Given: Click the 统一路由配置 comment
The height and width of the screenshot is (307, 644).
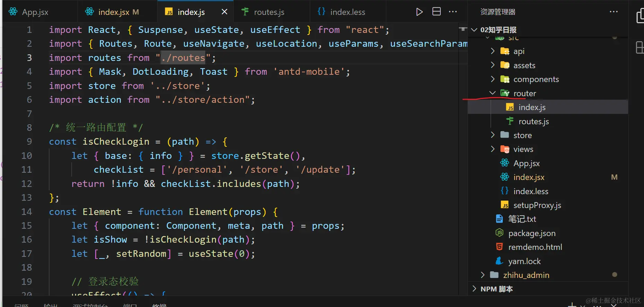Looking at the screenshot, I should click(96, 127).
